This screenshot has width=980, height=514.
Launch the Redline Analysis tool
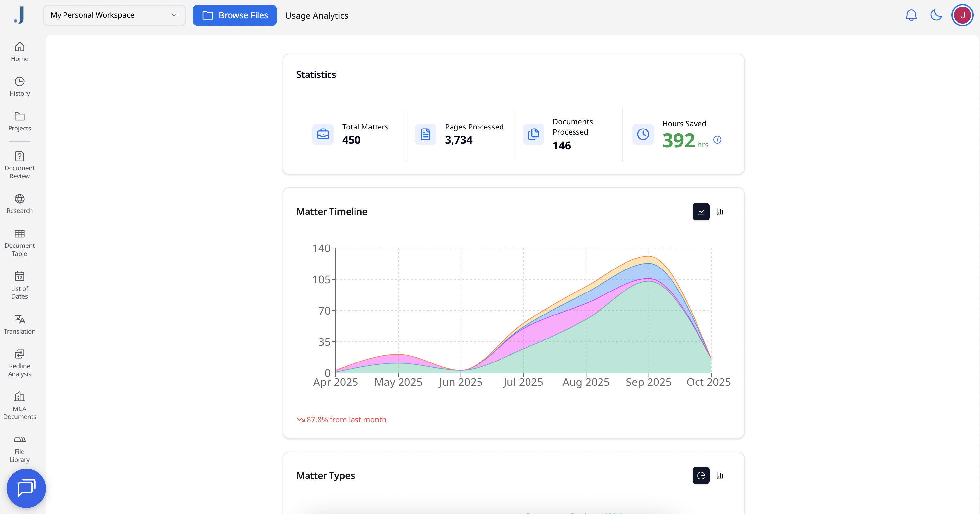(x=19, y=354)
